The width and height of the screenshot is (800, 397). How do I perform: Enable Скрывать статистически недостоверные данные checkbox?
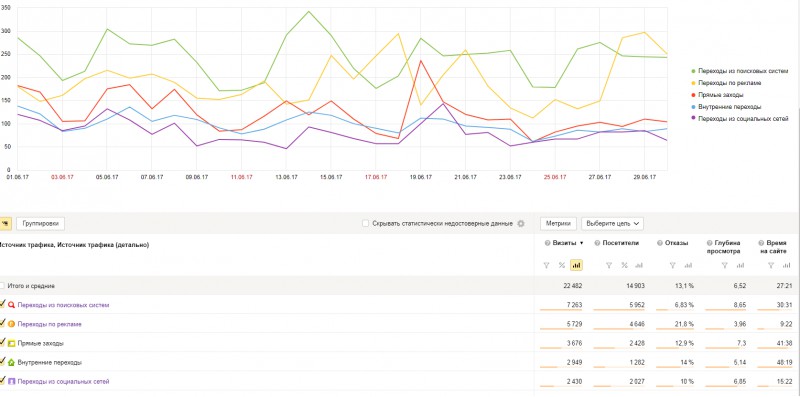[x=365, y=224]
